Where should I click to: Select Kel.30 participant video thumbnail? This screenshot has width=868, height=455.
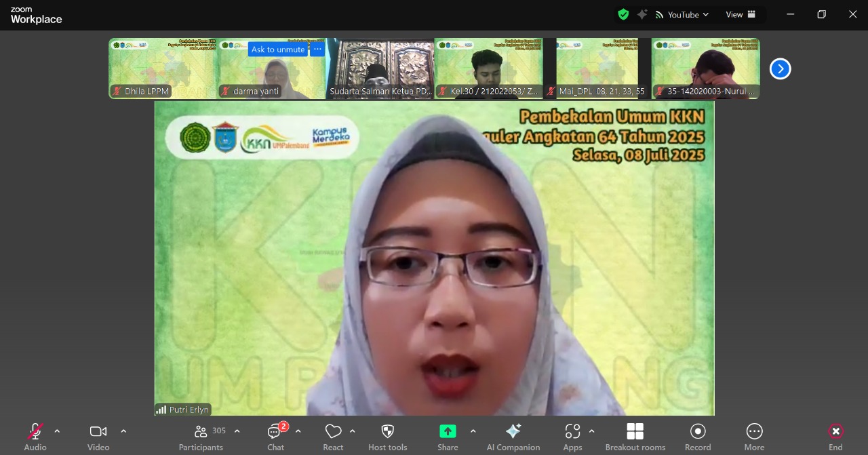pos(489,68)
